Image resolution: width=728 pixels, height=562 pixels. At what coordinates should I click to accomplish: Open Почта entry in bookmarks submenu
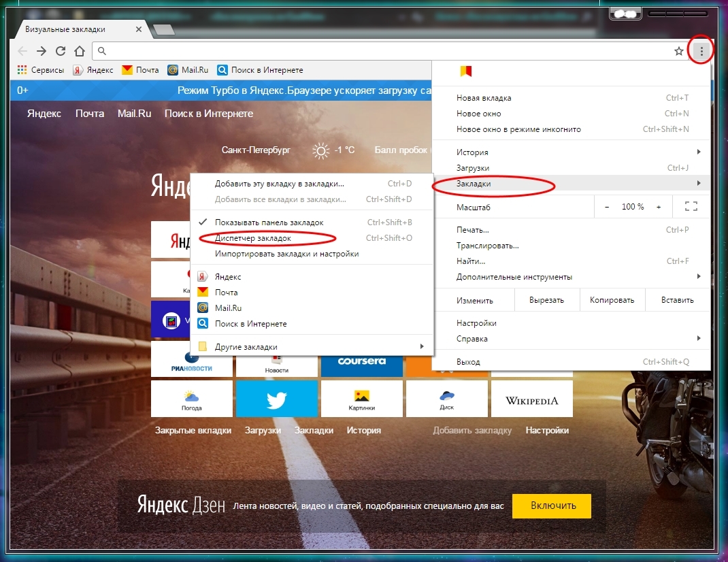coord(312,293)
